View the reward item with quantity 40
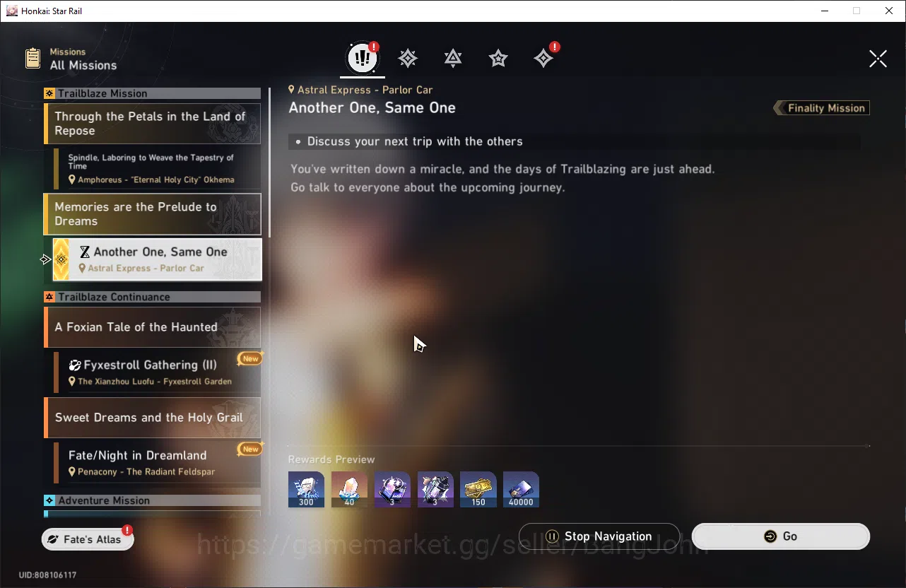The height and width of the screenshot is (588, 906). pyautogui.click(x=349, y=489)
